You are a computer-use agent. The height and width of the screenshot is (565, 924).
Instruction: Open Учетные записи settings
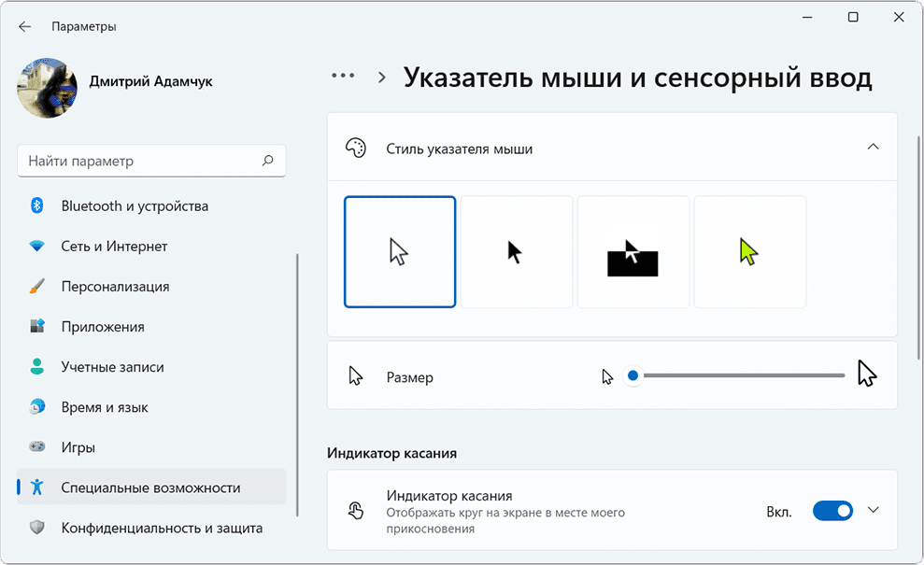point(151,366)
